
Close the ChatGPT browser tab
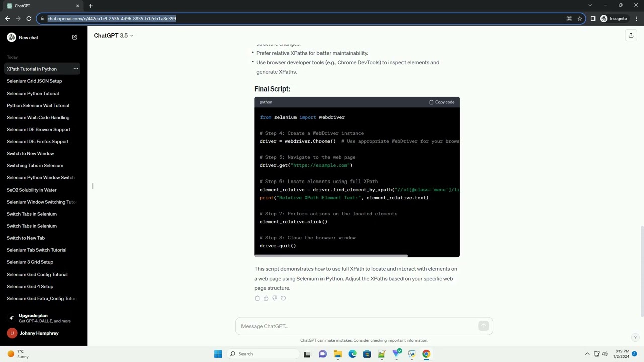coord(77,6)
